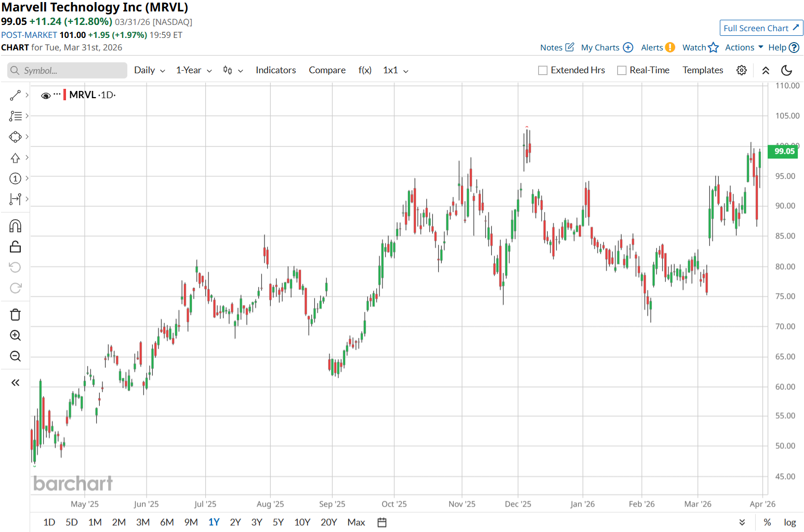Open chart settings gear icon

coord(742,70)
